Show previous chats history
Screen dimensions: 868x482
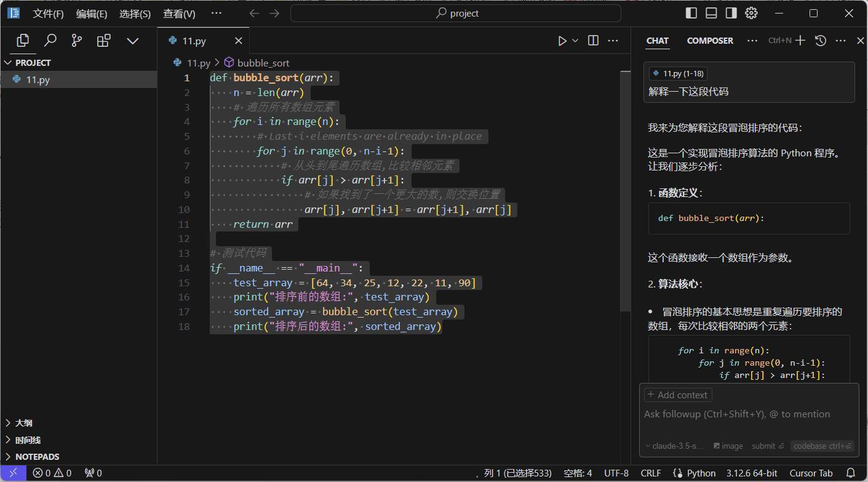[820, 41]
